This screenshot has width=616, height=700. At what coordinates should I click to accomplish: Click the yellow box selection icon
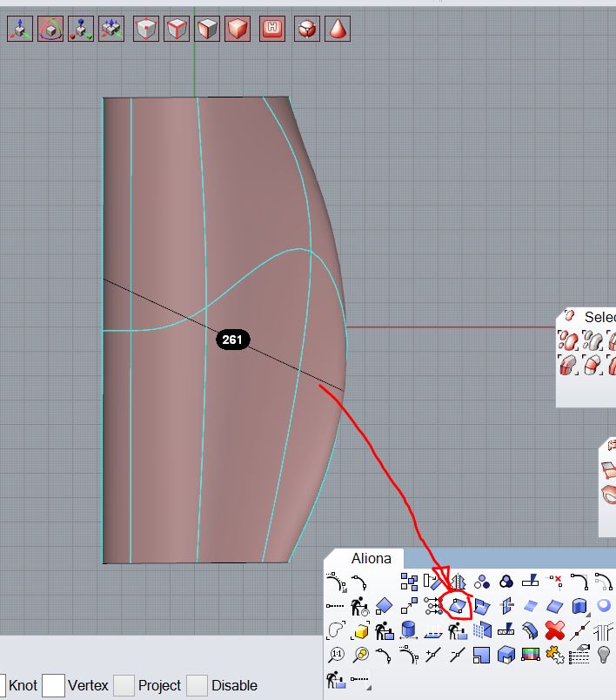click(360, 630)
